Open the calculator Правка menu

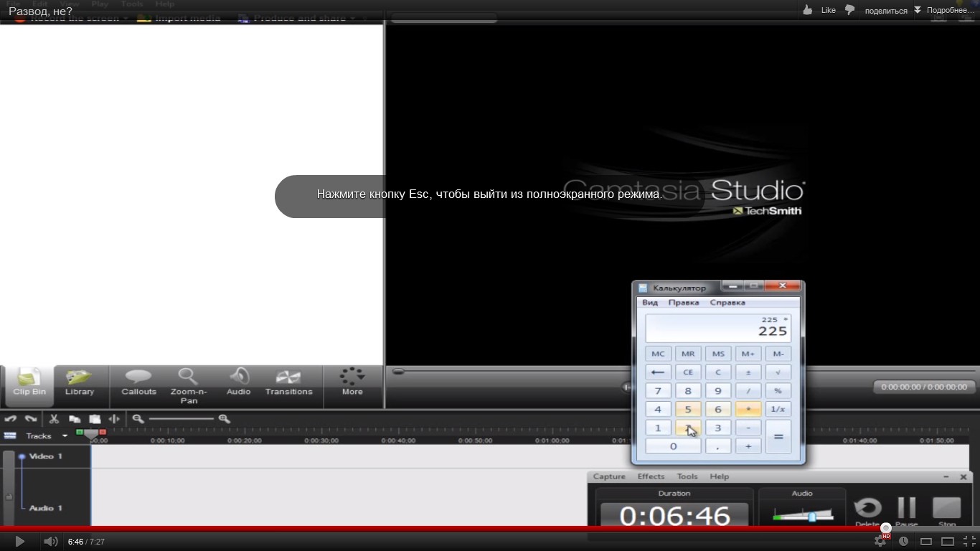[684, 303]
